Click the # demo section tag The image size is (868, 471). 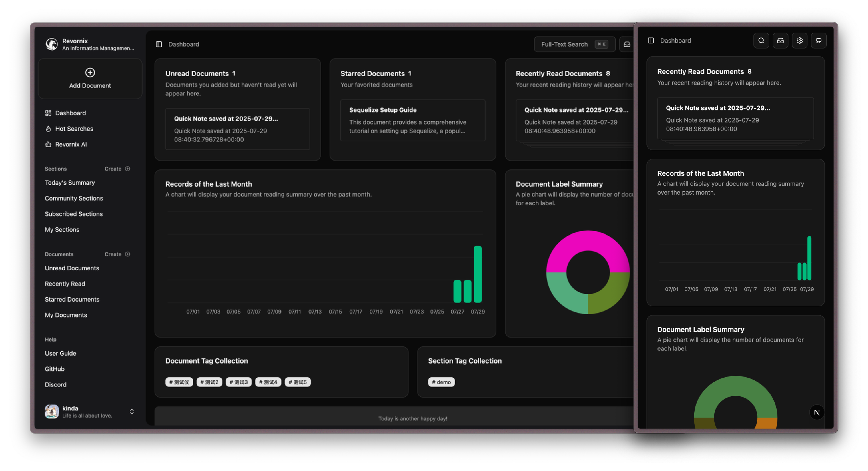[441, 382]
